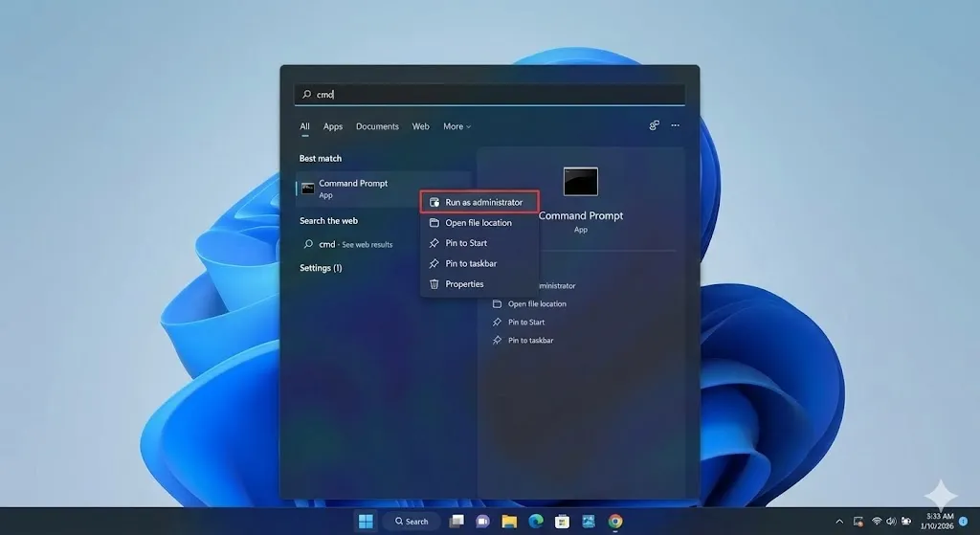
Task: Open the blue notification badge icon
Action: pos(963,522)
